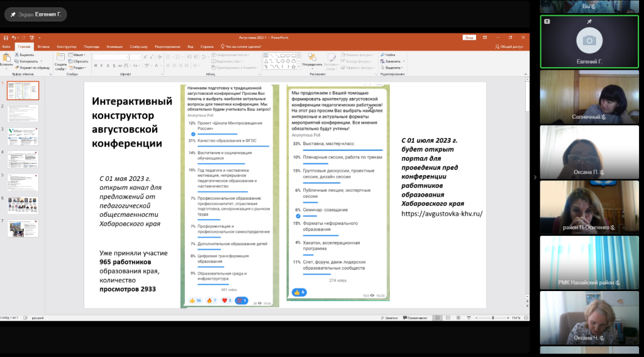This screenshot has width=644, height=357.
Task: Open the font name combo box
Action: pyautogui.click(x=111, y=57)
